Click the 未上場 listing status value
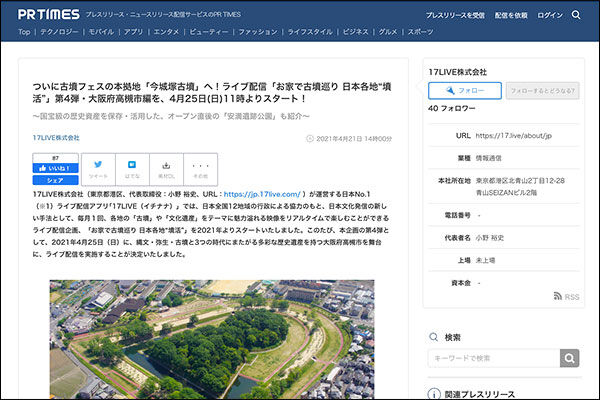This screenshot has height=400, width=600. tap(485, 260)
